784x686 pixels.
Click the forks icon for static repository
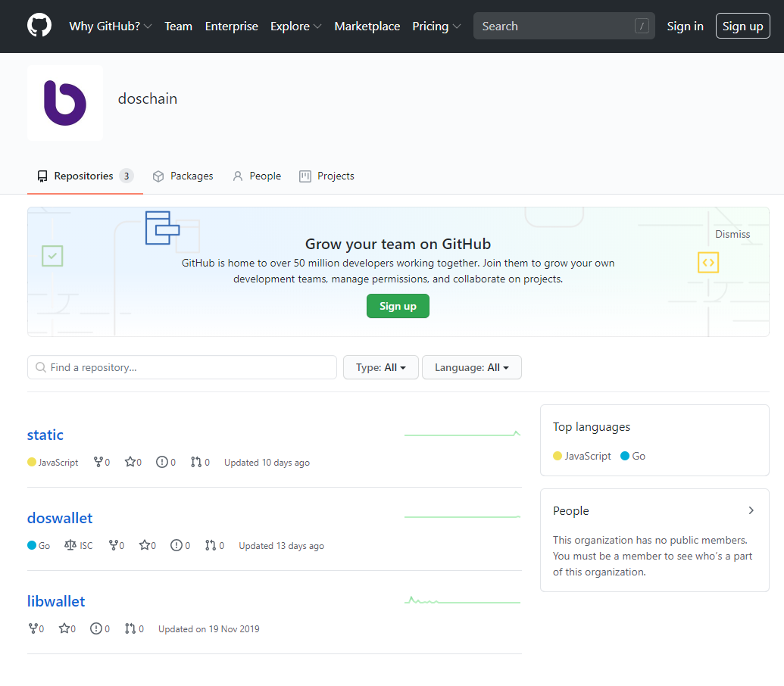pyautogui.click(x=98, y=462)
